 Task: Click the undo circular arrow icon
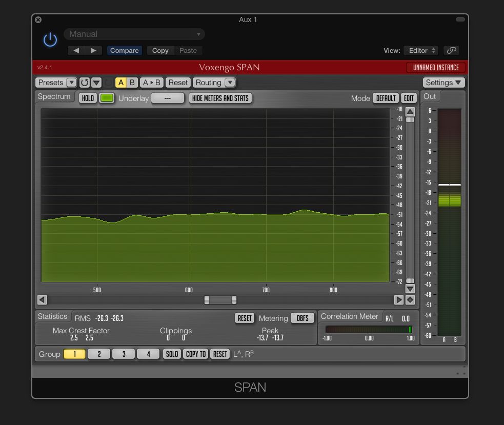point(85,83)
